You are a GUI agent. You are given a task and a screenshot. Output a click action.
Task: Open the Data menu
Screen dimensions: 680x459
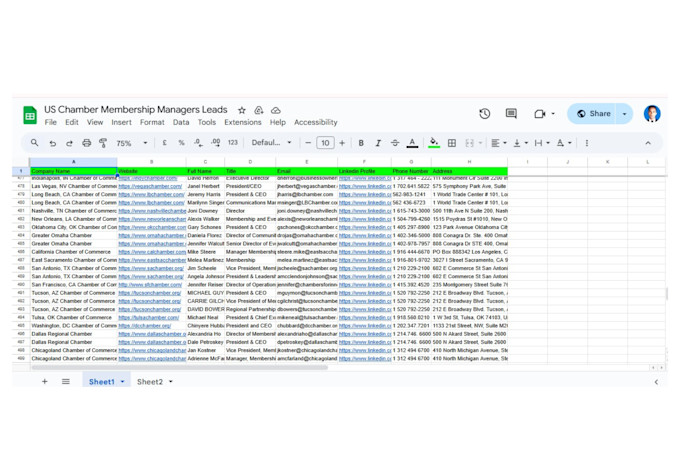click(181, 122)
